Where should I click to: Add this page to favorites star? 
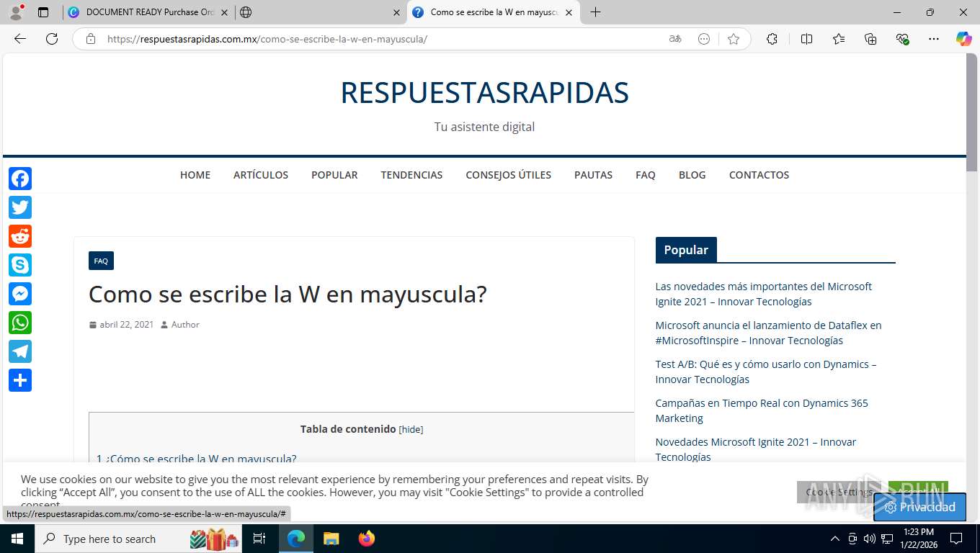coord(734,39)
